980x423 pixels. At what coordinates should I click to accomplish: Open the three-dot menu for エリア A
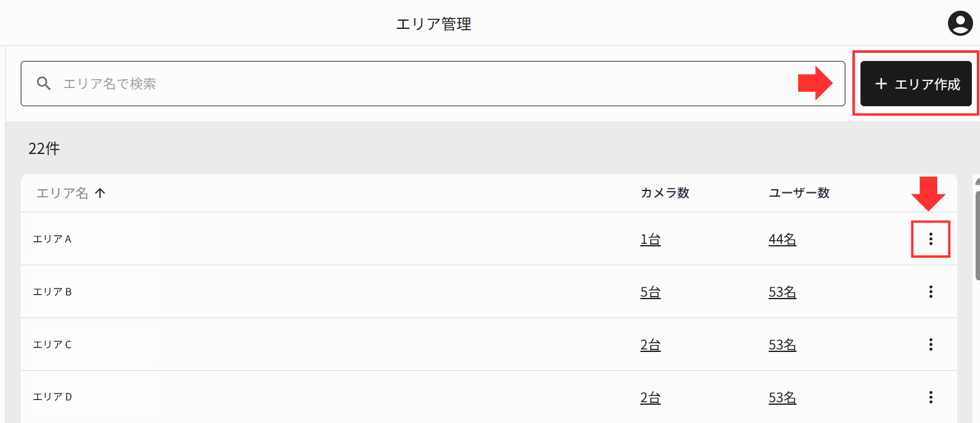[930, 239]
